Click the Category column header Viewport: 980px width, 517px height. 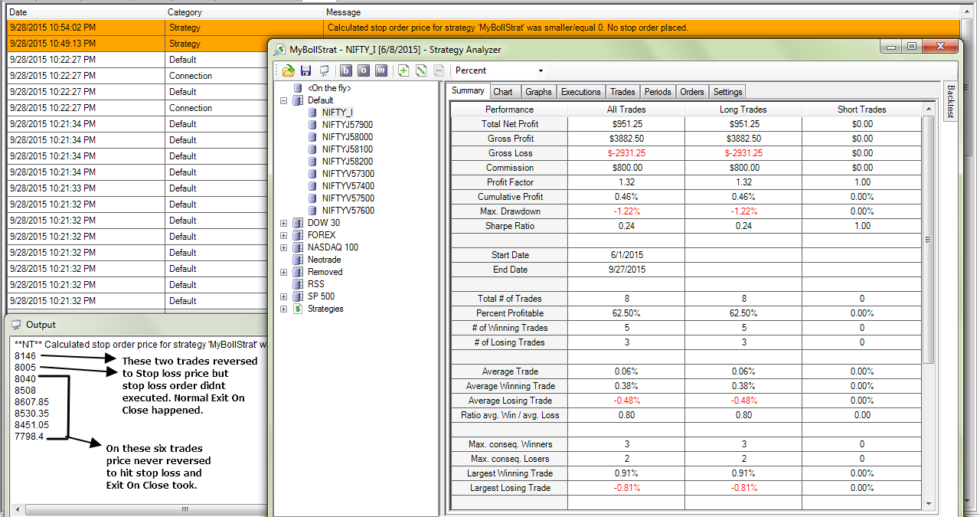tap(185, 12)
